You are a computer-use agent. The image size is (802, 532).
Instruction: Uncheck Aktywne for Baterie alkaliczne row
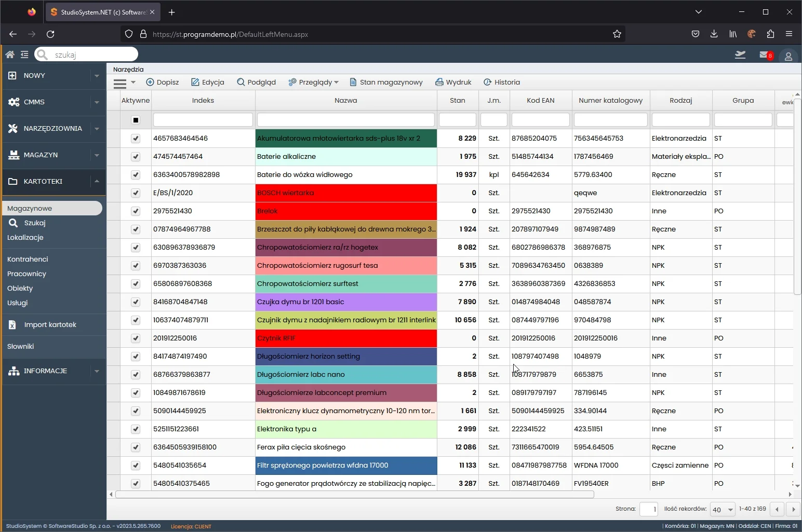pos(136,156)
